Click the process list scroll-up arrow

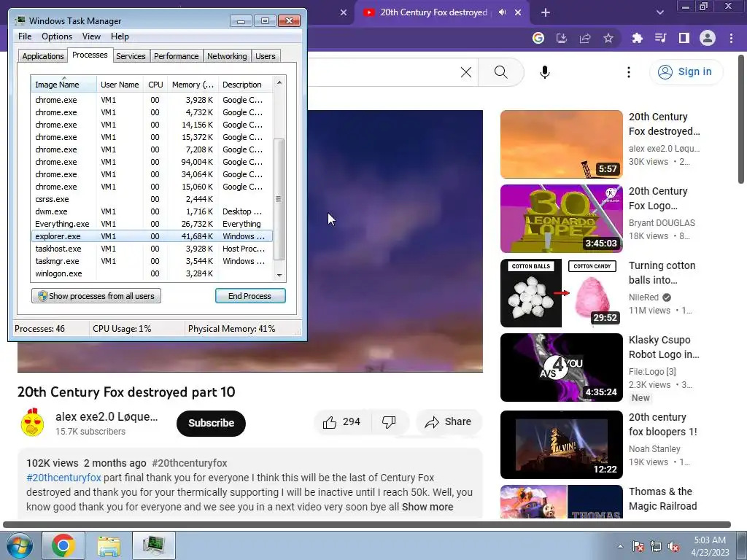click(x=279, y=82)
